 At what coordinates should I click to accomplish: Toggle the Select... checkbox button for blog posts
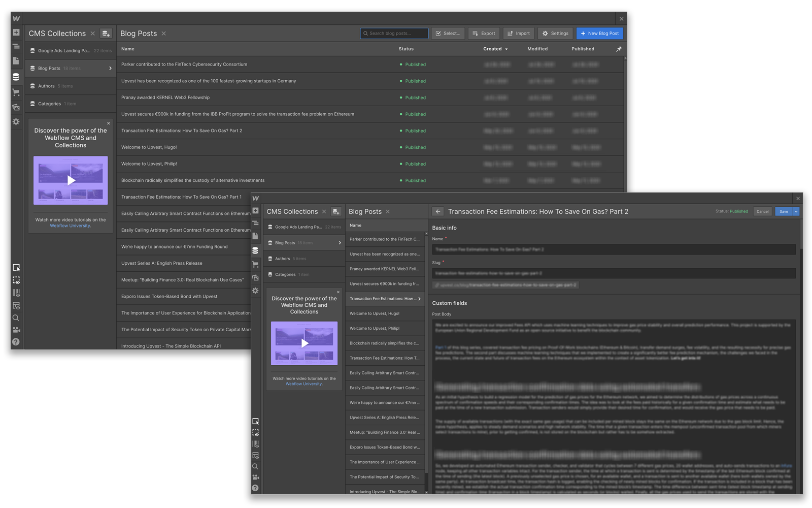click(x=448, y=33)
